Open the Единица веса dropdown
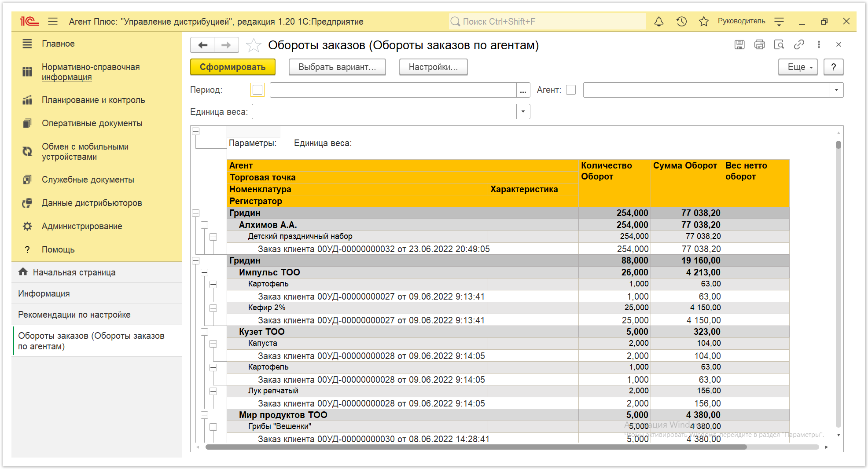The width and height of the screenshot is (868, 469). click(523, 111)
